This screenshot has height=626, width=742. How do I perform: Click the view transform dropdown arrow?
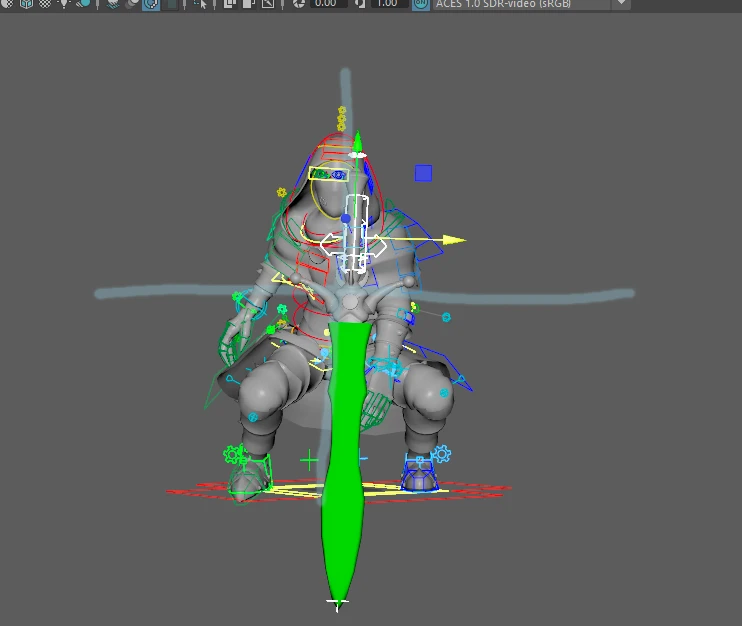(x=621, y=3)
